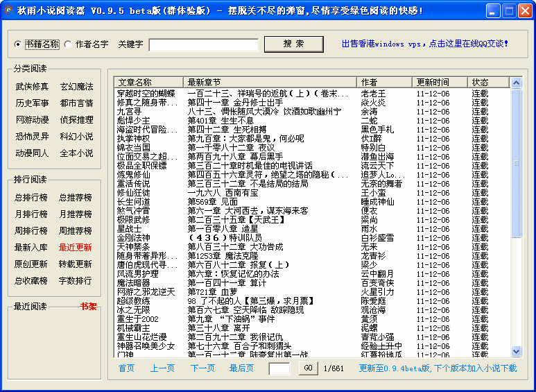Screen dimensions: 536x392
Task: Select the 书籍名称 radio button
Action: [x=19, y=44]
